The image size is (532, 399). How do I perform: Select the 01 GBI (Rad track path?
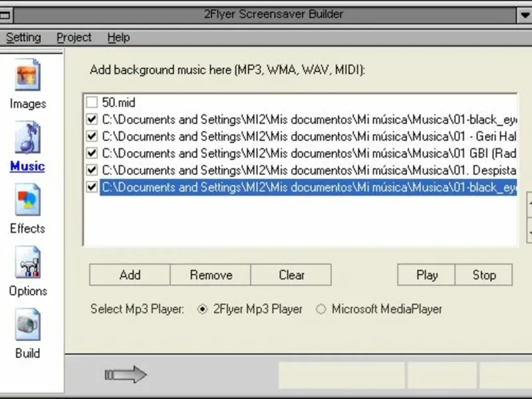click(309, 154)
